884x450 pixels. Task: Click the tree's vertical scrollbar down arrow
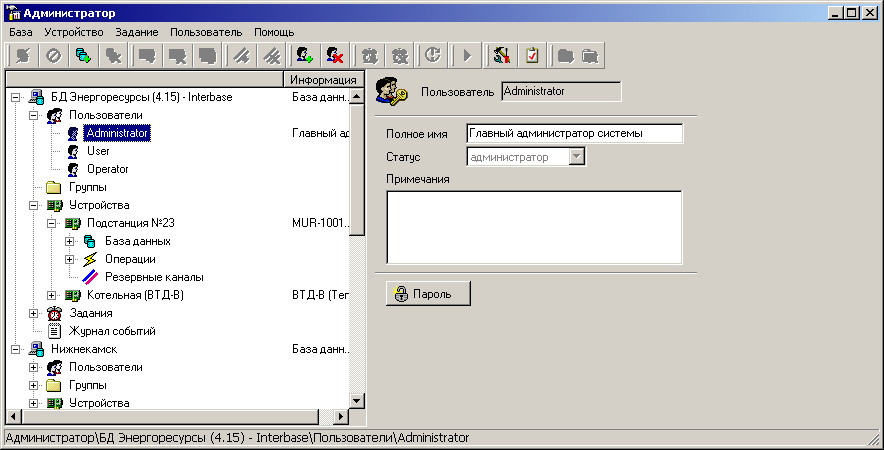tap(357, 401)
